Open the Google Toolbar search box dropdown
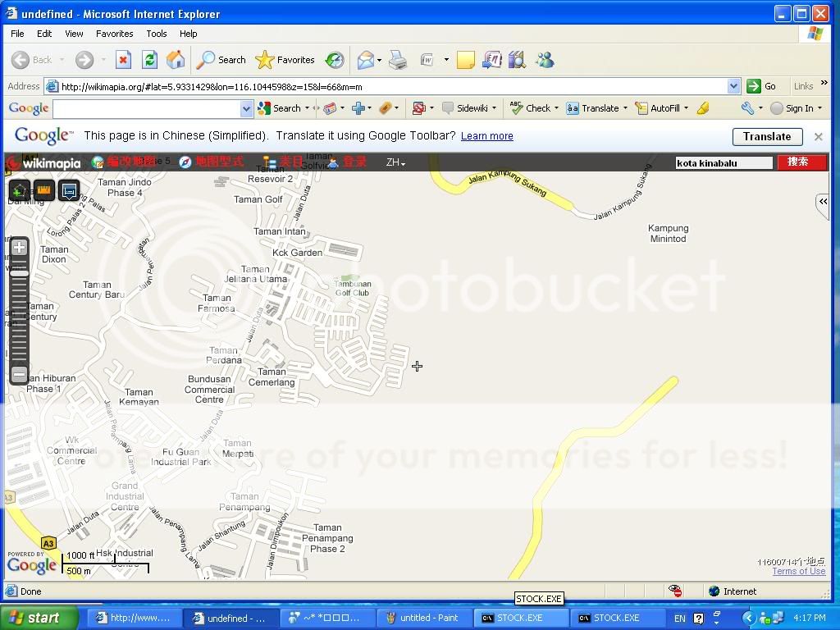This screenshot has height=630, width=840. click(x=246, y=108)
